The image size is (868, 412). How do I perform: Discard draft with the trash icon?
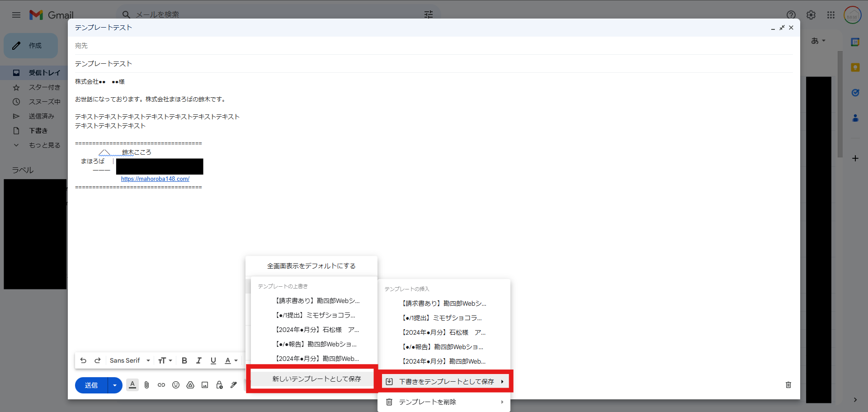tap(788, 385)
